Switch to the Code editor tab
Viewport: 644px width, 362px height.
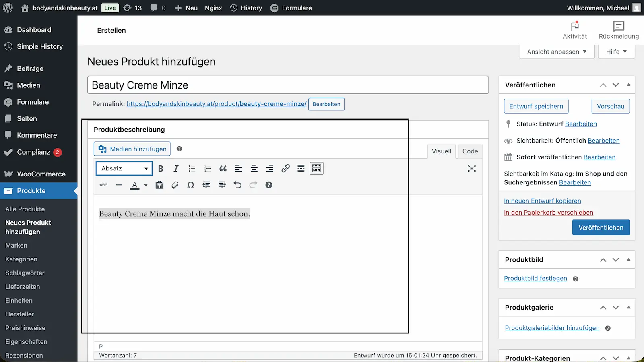(470, 151)
